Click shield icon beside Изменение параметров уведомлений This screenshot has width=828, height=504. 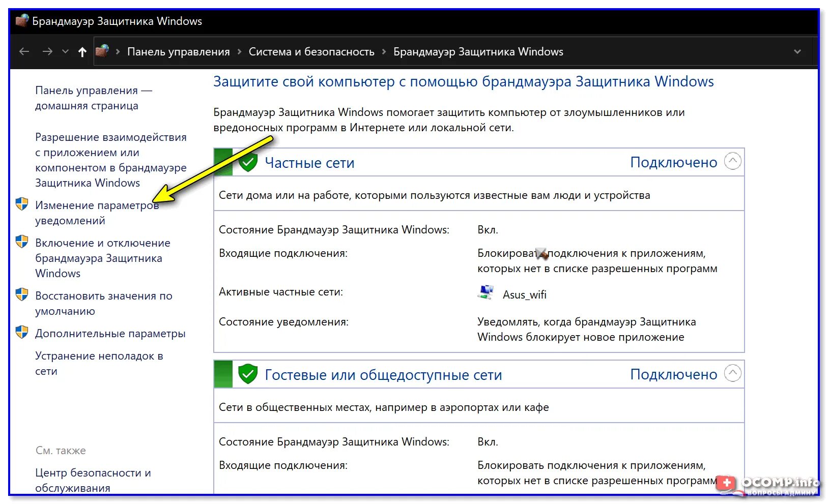pyautogui.click(x=22, y=204)
